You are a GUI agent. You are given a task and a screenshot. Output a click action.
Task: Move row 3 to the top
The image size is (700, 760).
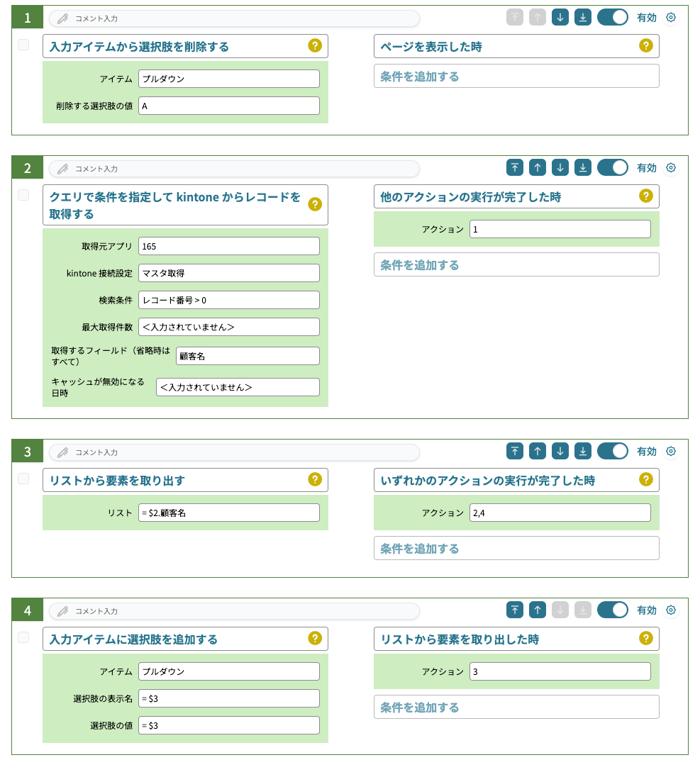515,451
